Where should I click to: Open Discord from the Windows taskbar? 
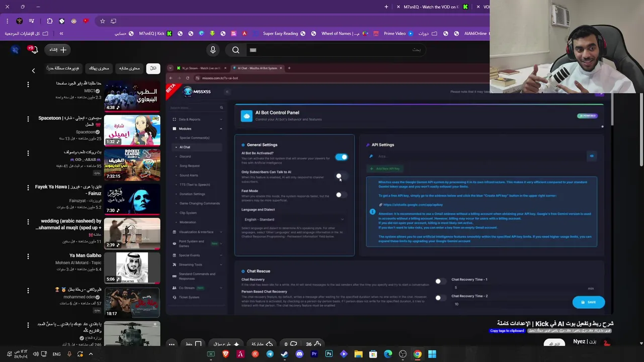[x=299, y=354]
